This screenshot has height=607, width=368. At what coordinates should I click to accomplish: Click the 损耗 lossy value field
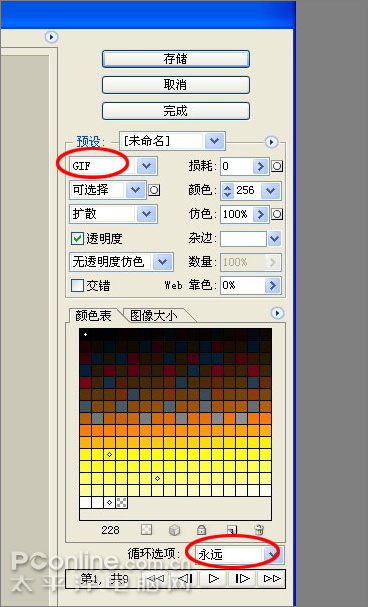236,166
